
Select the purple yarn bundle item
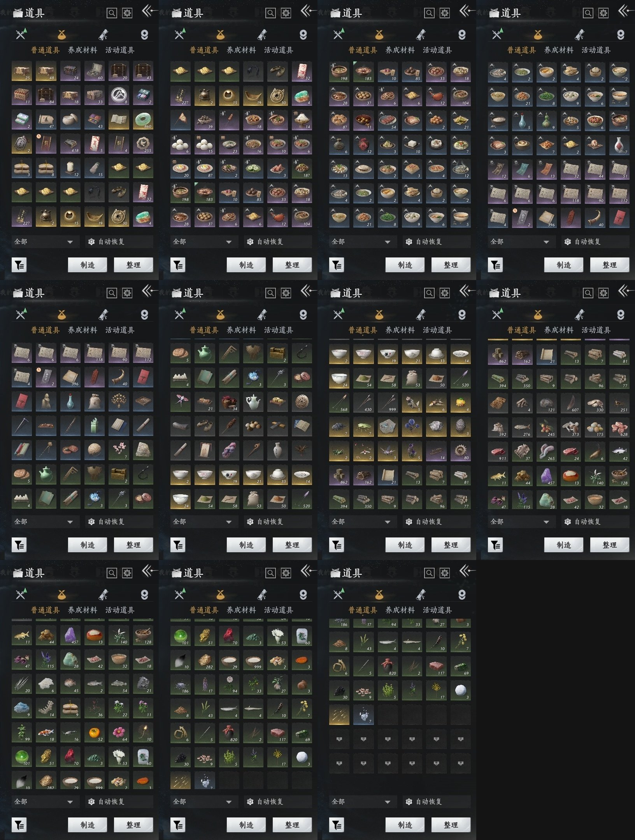tap(229, 451)
